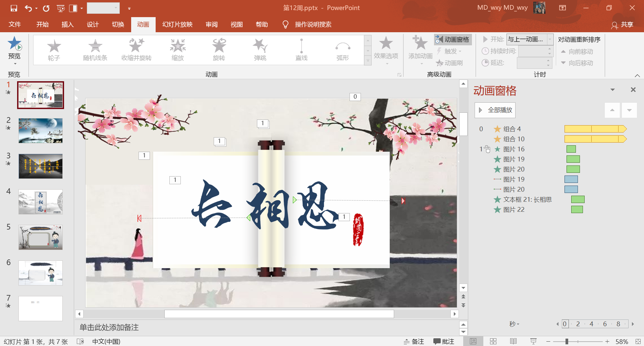644x346 pixels.
Task: Open 秒 seconds zoom dropdown in pane
Action: [x=514, y=324]
